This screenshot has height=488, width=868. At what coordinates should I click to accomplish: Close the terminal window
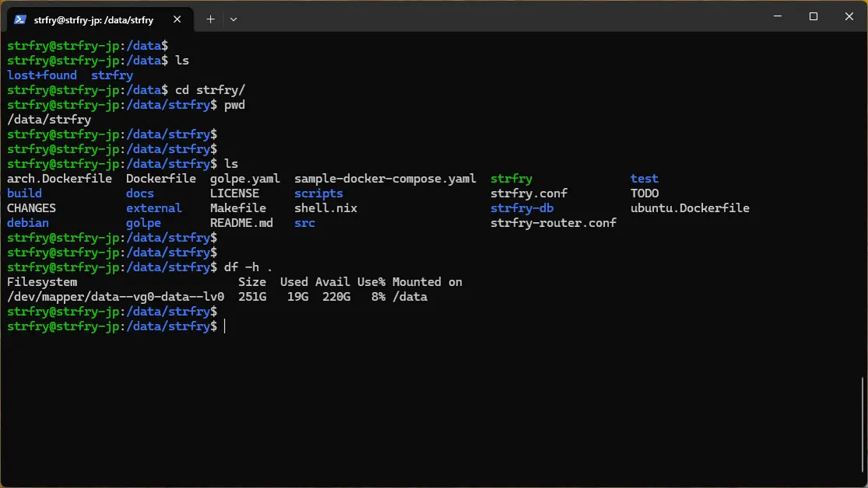849,16
